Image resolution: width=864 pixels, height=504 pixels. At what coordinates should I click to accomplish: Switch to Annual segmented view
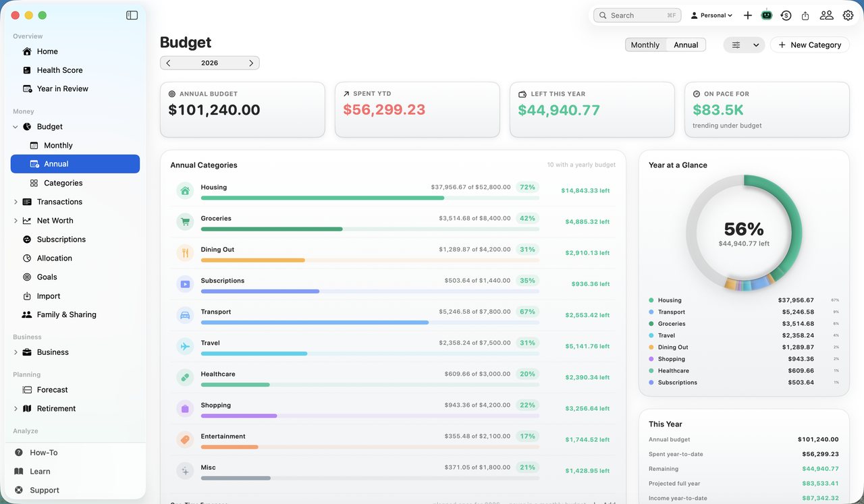(x=686, y=45)
